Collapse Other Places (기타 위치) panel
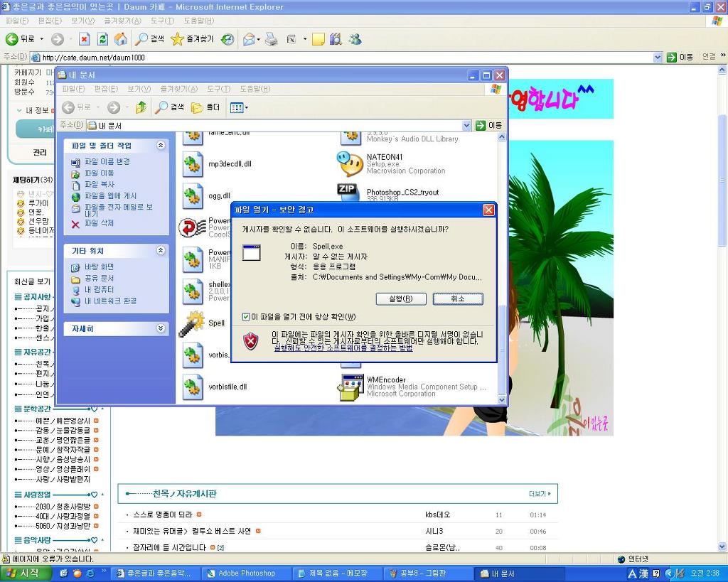Image resolution: width=728 pixels, height=582 pixels. click(161, 251)
